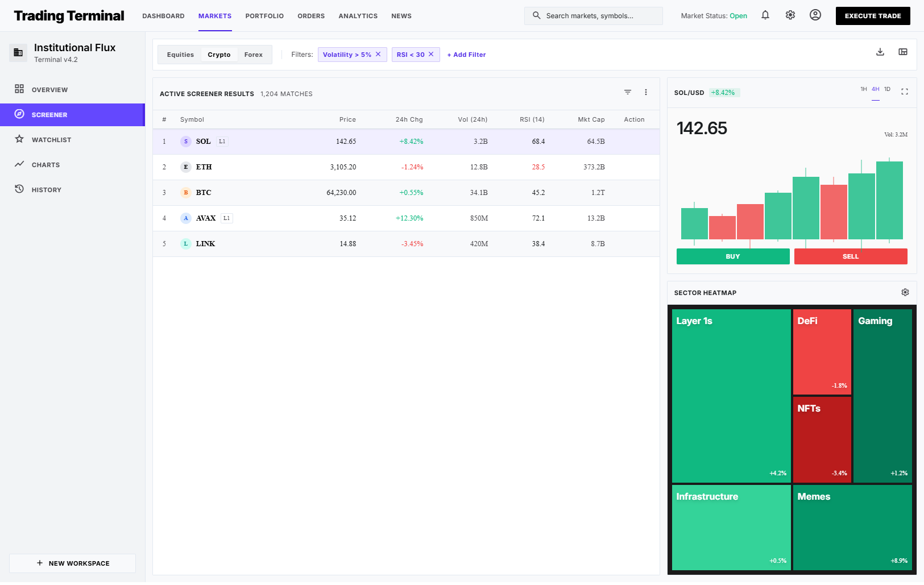The image size is (924, 585).
Task: Open the screener filter list icon
Action: [x=628, y=92]
